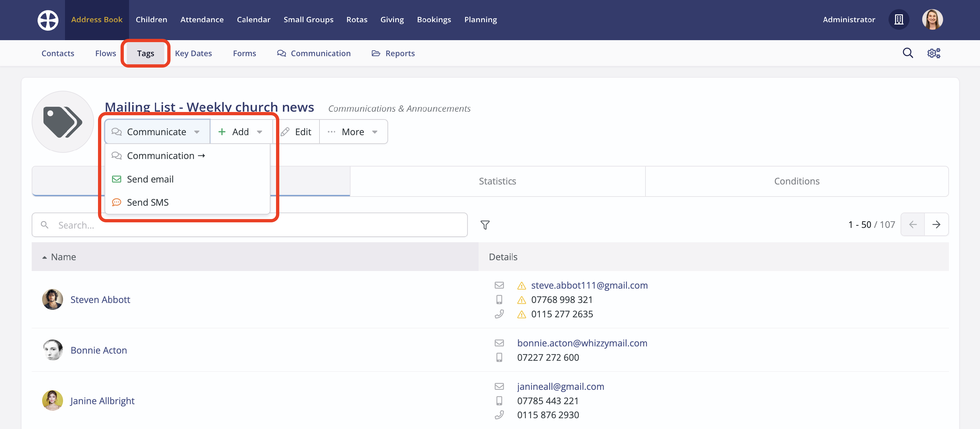The height and width of the screenshot is (429, 980).
Task: Expand the Add dropdown
Action: click(x=241, y=132)
